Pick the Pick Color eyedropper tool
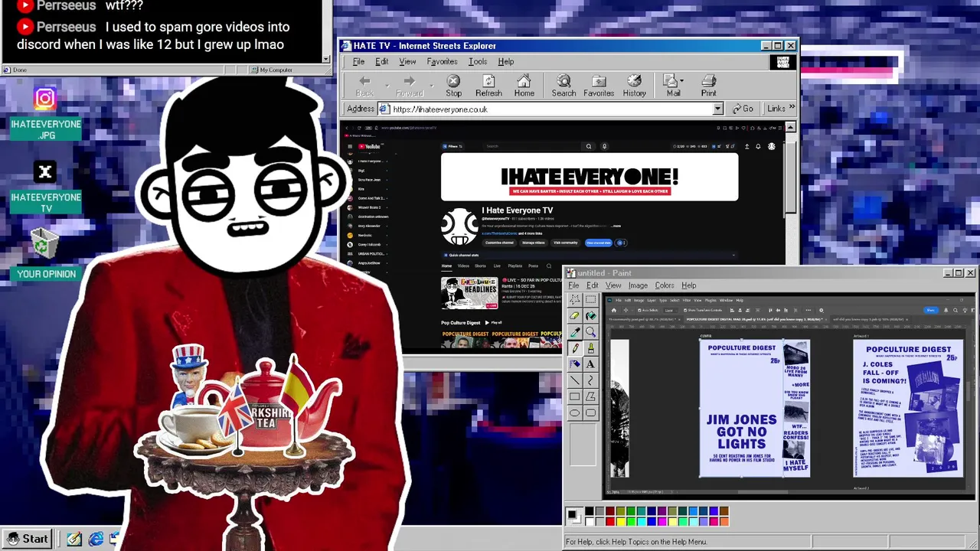980x551 pixels. point(574,331)
